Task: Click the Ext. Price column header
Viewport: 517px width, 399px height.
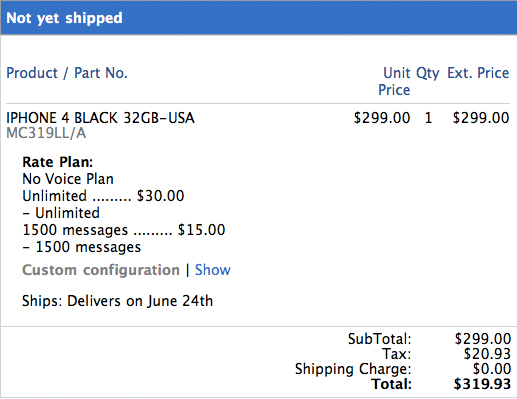Action: [x=478, y=73]
